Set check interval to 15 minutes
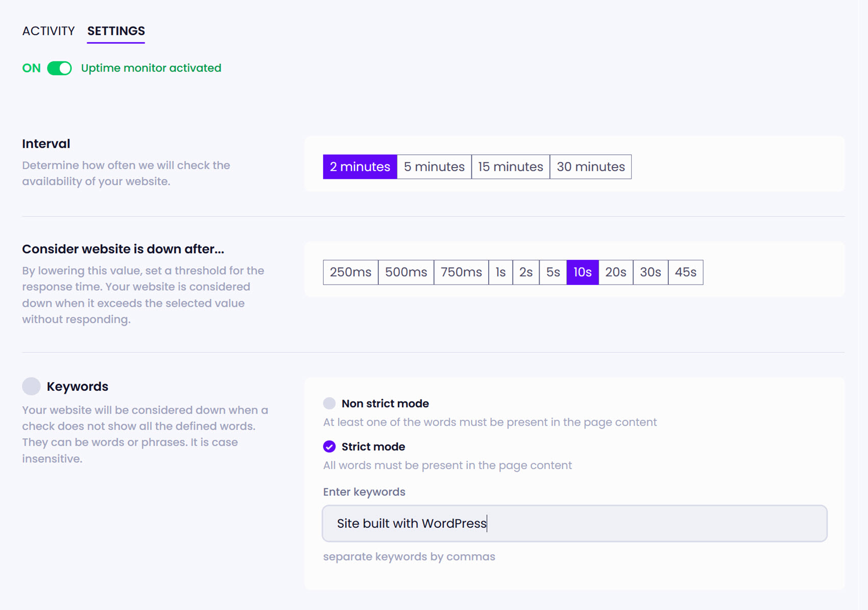 tap(510, 167)
